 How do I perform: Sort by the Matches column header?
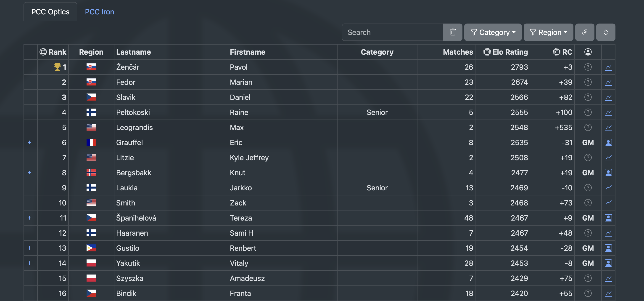tap(458, 52)
